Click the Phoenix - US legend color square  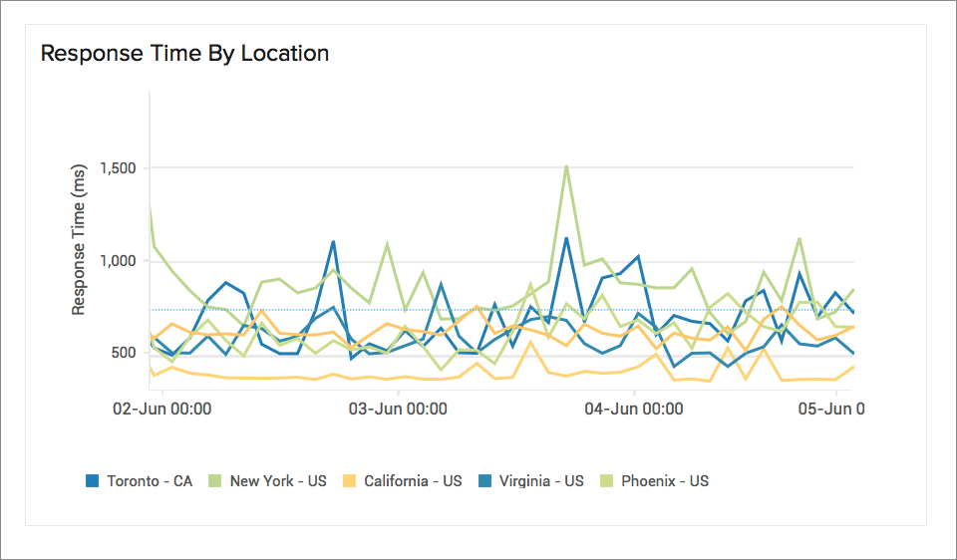(x=607, y=481)
